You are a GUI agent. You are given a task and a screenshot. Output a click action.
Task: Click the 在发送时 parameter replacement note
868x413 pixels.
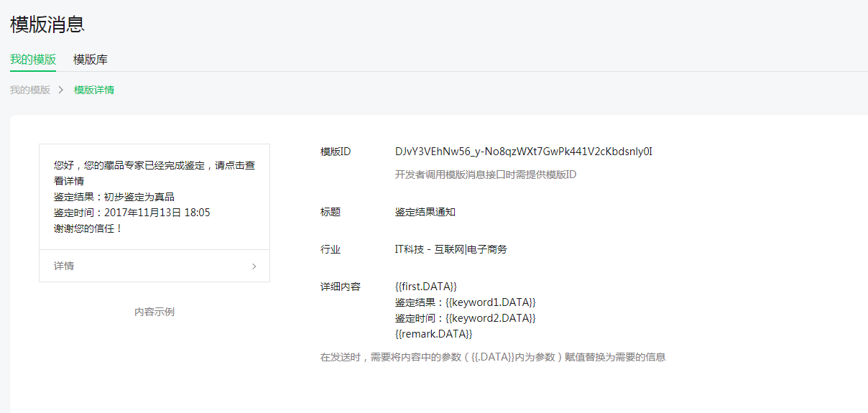pos(493,357)
